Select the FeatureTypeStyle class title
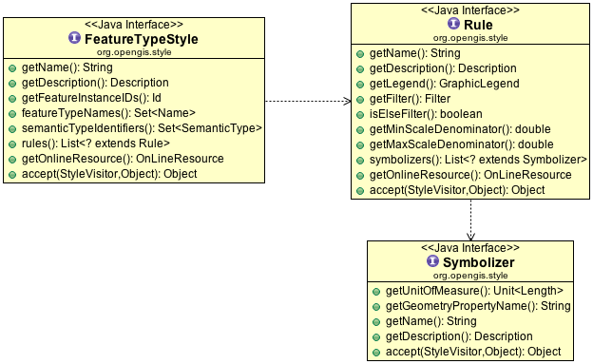593x364 pixels. tap(141, 39)
